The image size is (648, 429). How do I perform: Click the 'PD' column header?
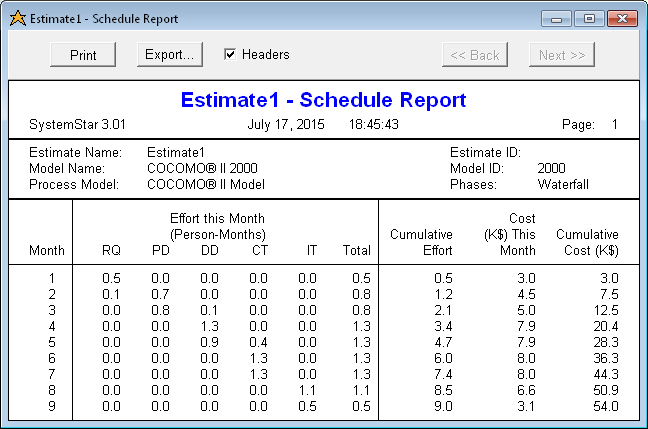(x=161, y=250)
